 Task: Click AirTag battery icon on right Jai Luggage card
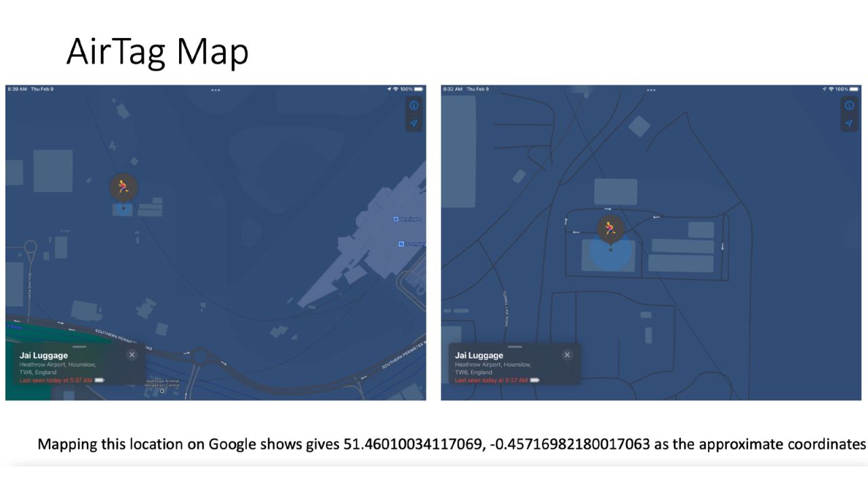pos(535,380)
